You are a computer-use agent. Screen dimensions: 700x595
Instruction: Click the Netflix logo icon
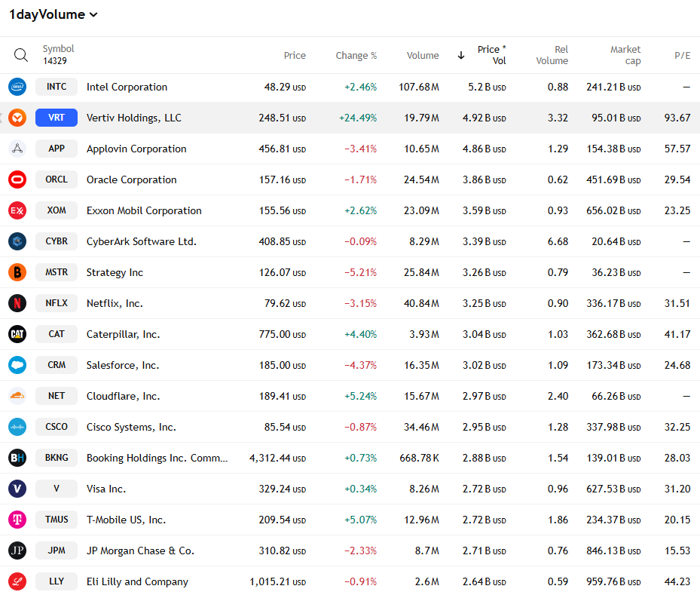click(17, 303)
